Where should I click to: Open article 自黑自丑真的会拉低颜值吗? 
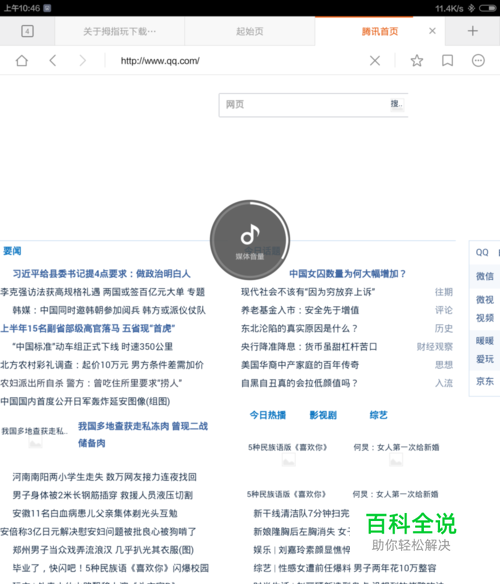click(x=299, y=383)
